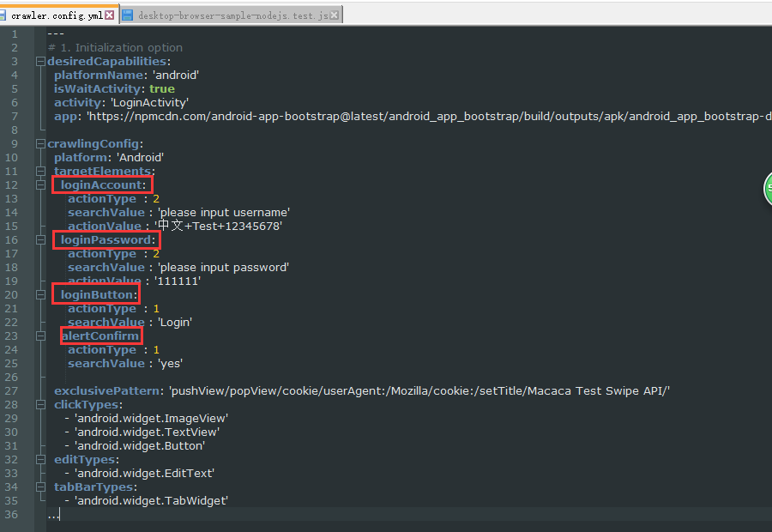Screen dimensions: 772x532
Task: Click the 'editTypes' key
Action: 84,460
